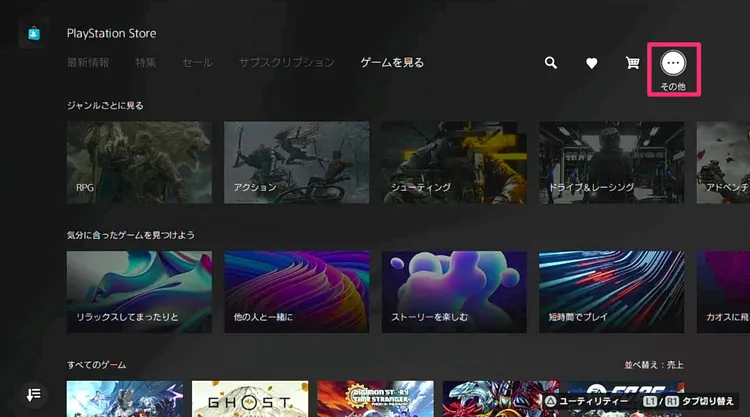Open the RPG genre tile

139,162
